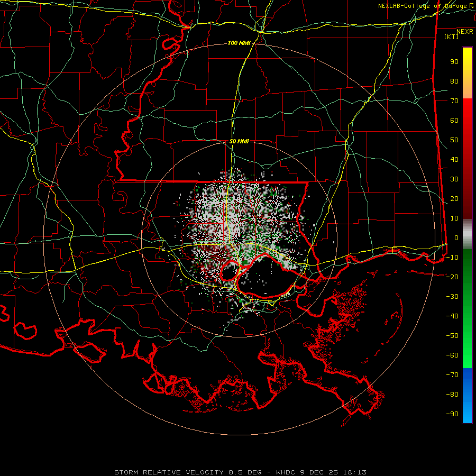Click the "100 NMI" range ring label
476x476 pixels.
click(x=239, y=43)
